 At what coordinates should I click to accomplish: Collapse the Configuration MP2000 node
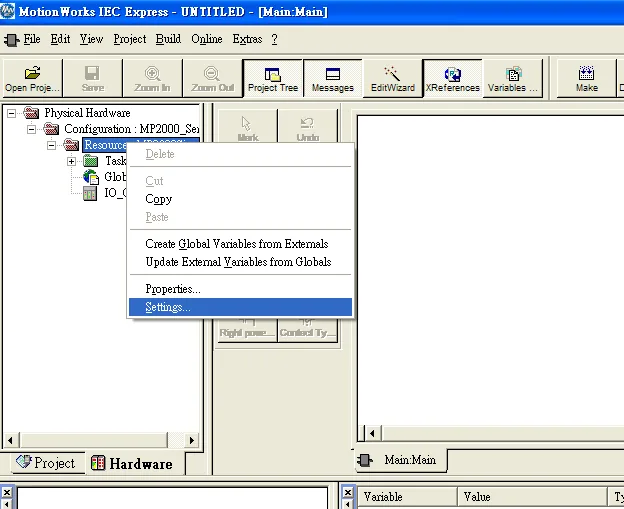pos(31,129)
